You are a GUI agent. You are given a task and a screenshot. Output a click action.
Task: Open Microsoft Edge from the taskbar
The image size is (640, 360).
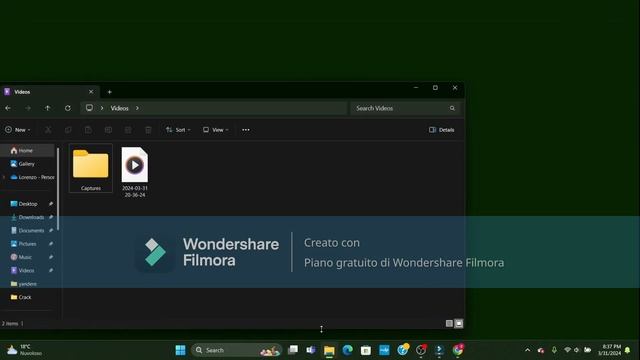[347, 350]
